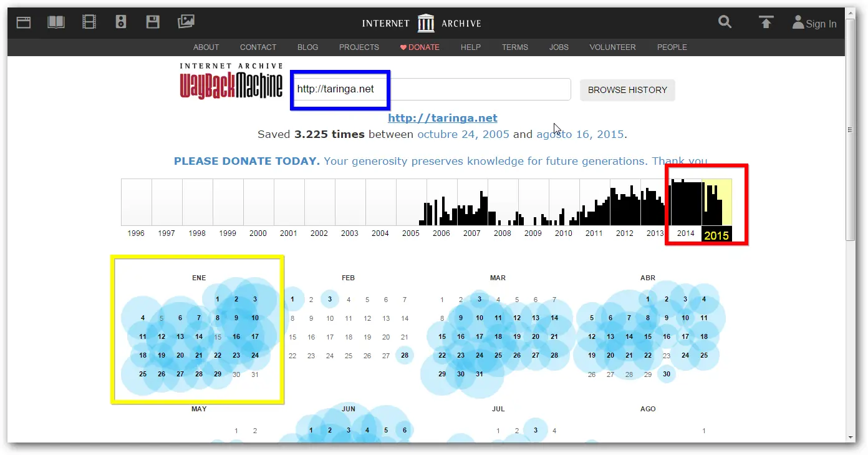
Task: Select year 2006 in the timeline
Action: click(441, 233)
